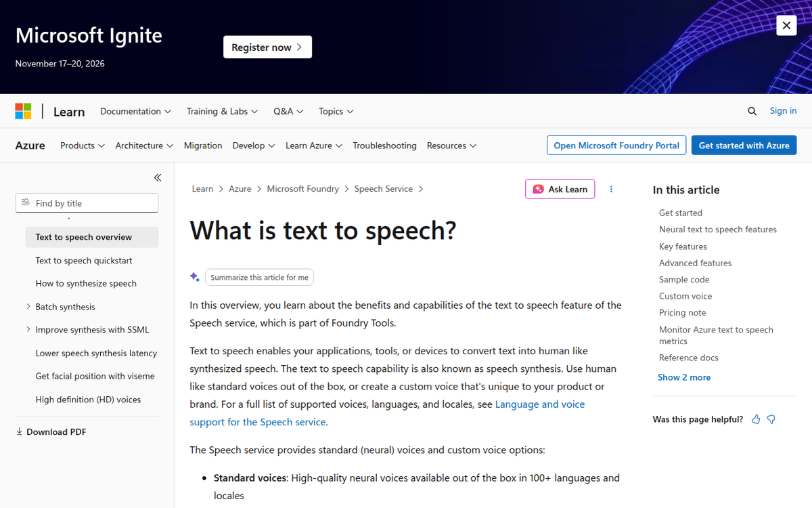
Task: Jump to Monitor Azure text to speech metrics
Action: (x=716, y=335)
